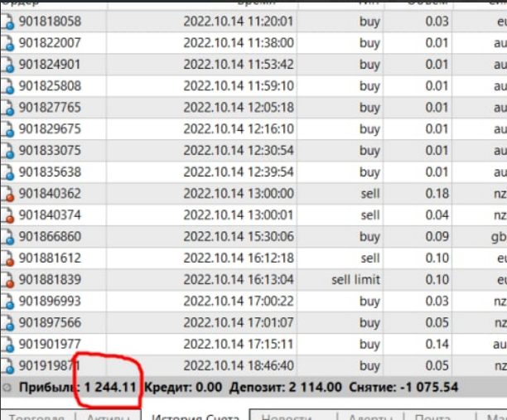Click the buy icon for order 901896993
The height and width of the screenshot is (420, 507).
(x=7, y=302)
